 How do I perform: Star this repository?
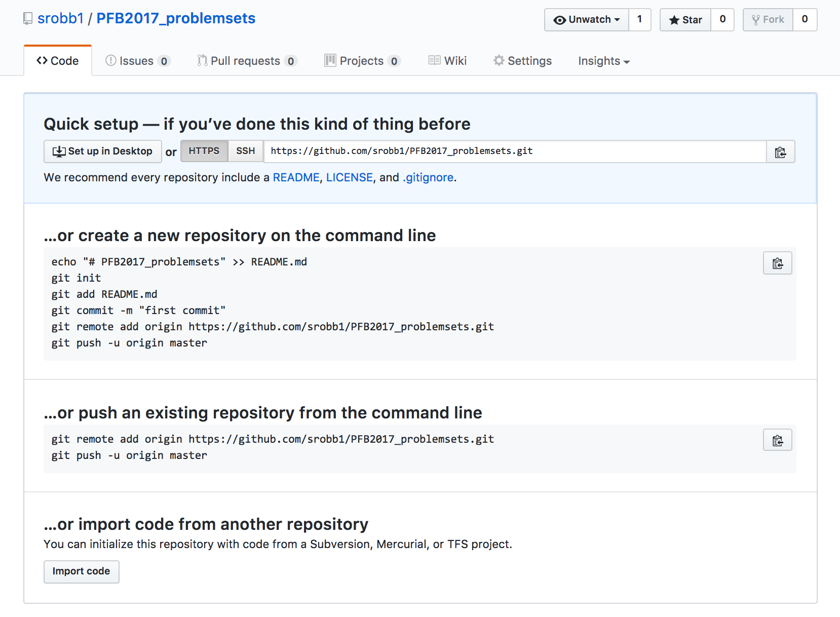pyautogui.click(x=685, y=20)
